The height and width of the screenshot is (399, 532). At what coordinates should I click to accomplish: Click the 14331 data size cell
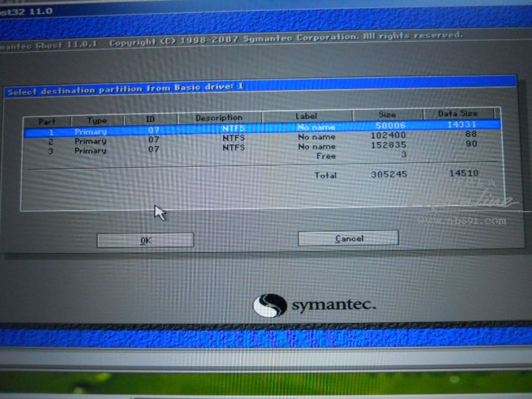(463, 125)
